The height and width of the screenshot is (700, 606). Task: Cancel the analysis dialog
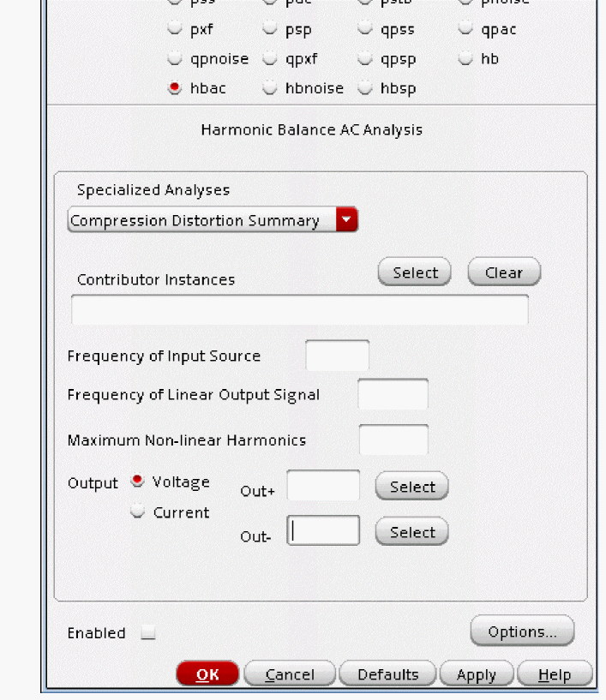(x=290, y=673)
